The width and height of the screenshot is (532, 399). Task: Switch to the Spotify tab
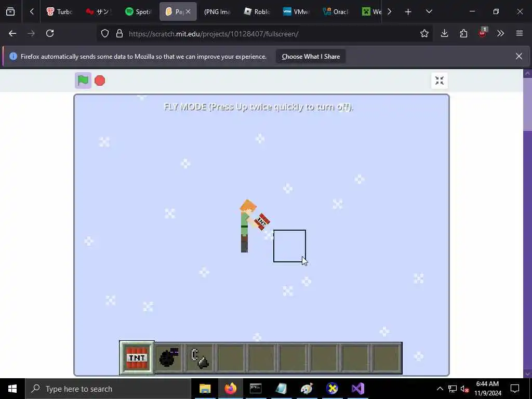137,11
